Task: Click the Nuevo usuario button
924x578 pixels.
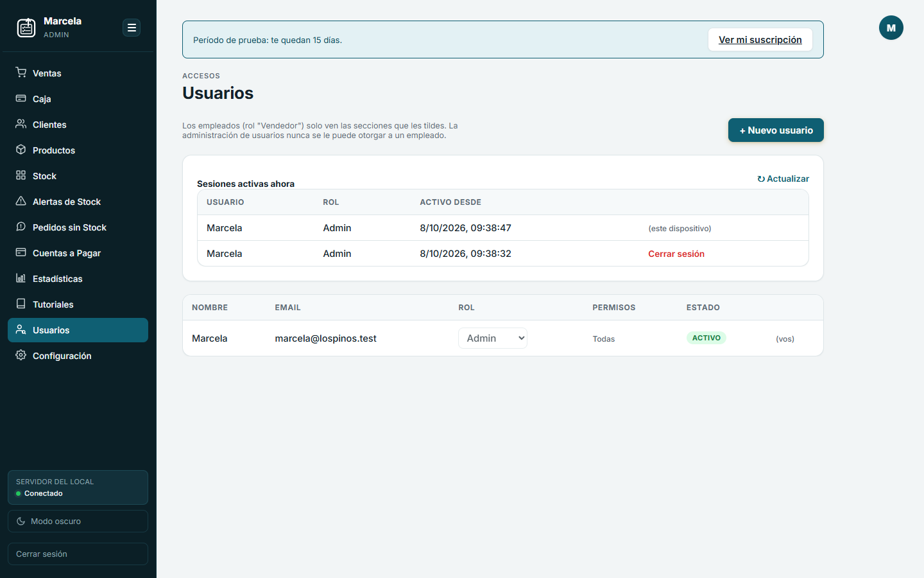Action: [776, 130]
